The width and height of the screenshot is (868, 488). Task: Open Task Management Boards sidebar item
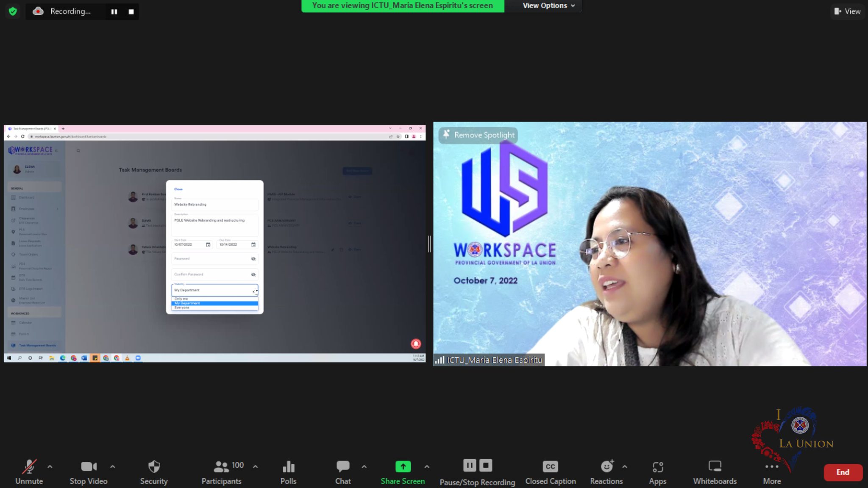point(34,346)
